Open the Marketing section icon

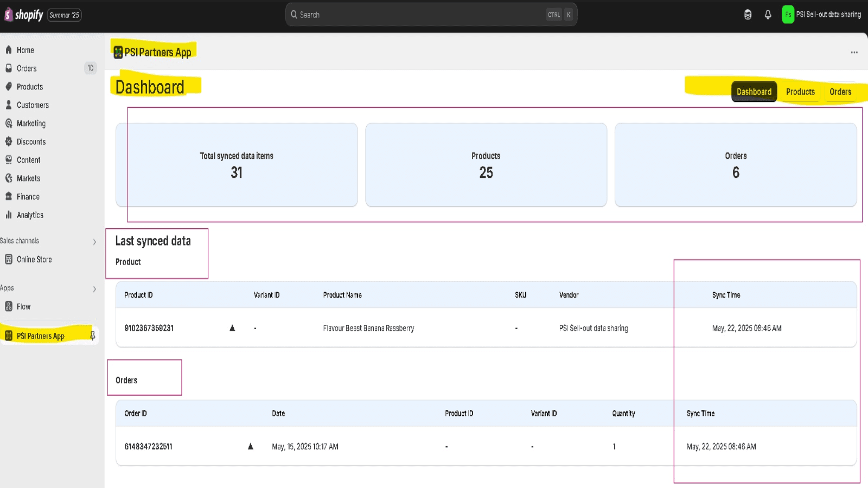(x=9, y=123)
